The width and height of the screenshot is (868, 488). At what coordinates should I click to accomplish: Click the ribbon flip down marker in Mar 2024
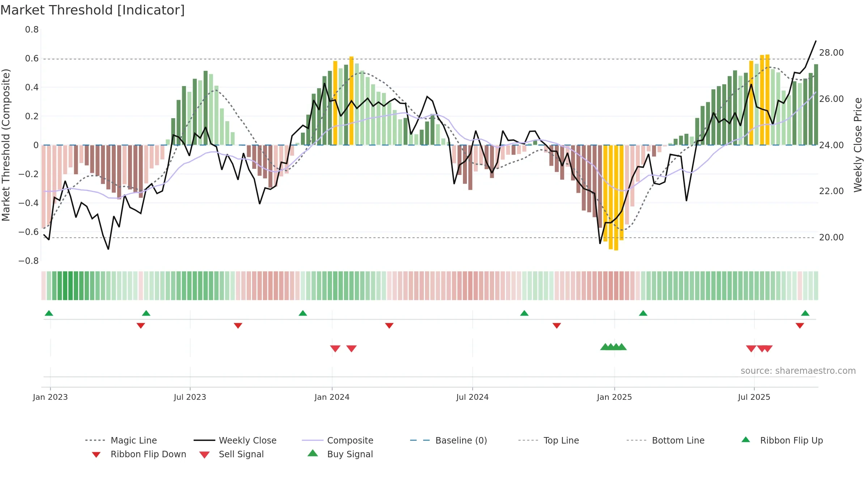(x=389, y=326)
